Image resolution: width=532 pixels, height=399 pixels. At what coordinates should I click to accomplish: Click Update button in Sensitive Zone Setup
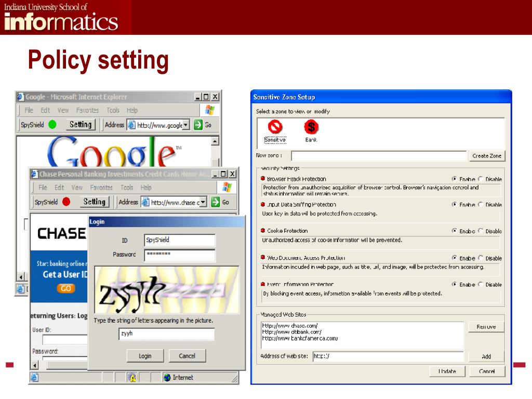[x=447, y=371]
